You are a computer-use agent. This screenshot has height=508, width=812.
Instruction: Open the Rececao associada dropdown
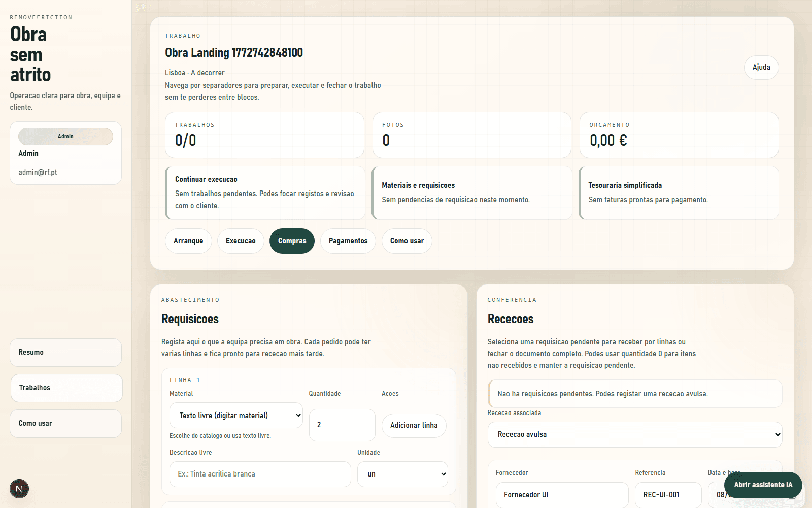(x=634, y=435)
